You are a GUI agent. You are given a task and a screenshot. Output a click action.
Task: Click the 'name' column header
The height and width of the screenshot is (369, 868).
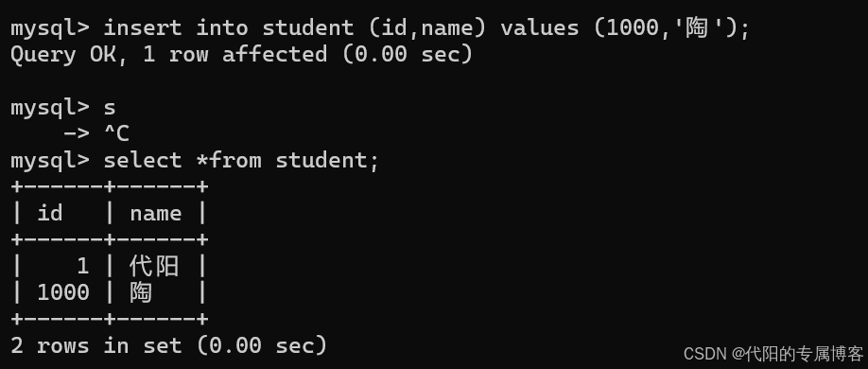pyautogui.click(x=156, y=214)
